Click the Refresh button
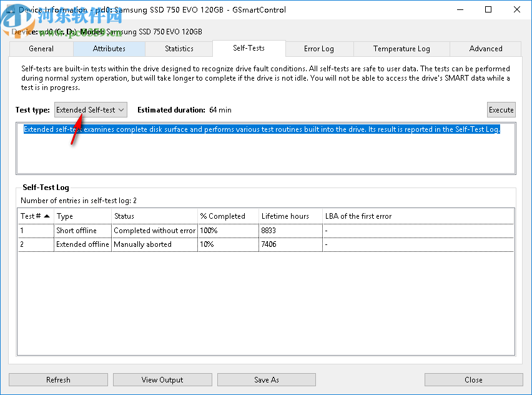This screenshot has width=532, height=395. (x=58, y=380)
